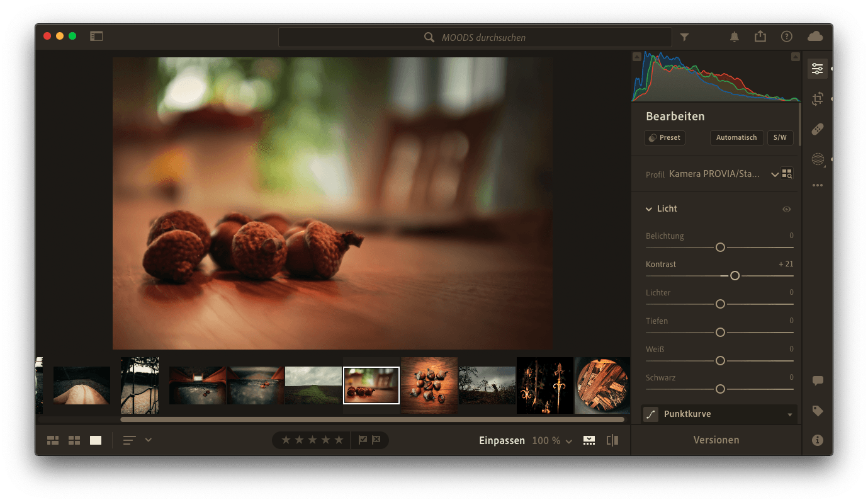Screen dimensions: 868x502
Task: Select the healing brush tool
Action: [x=817, y=129]
